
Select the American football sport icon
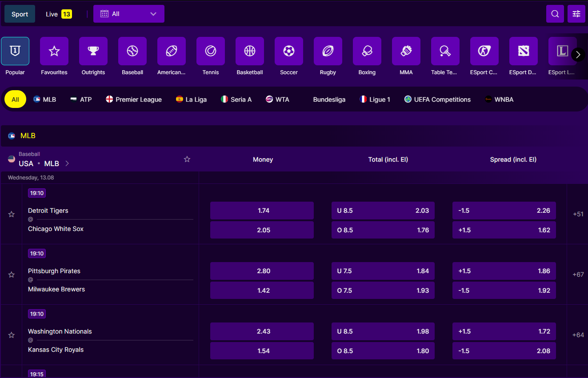[172, 51]
